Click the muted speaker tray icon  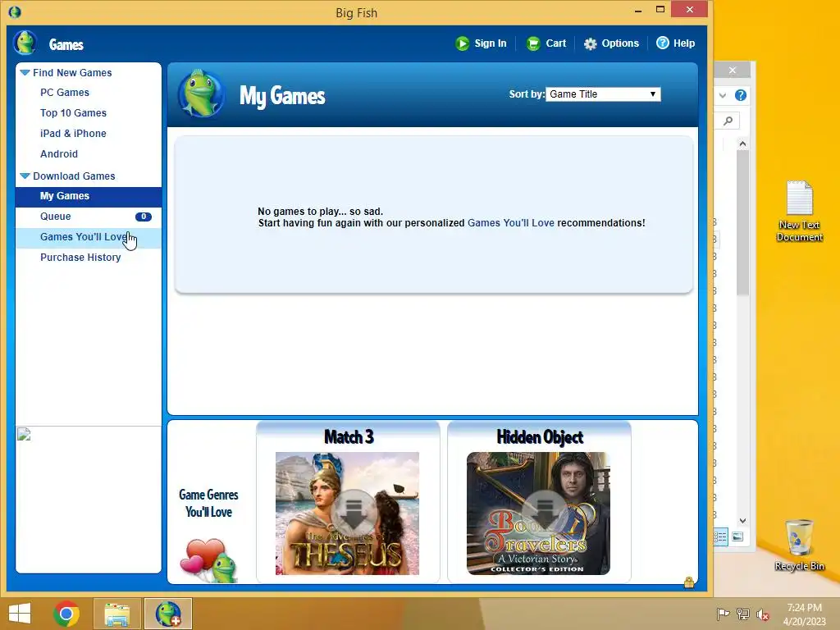click(x=763, y=614)
